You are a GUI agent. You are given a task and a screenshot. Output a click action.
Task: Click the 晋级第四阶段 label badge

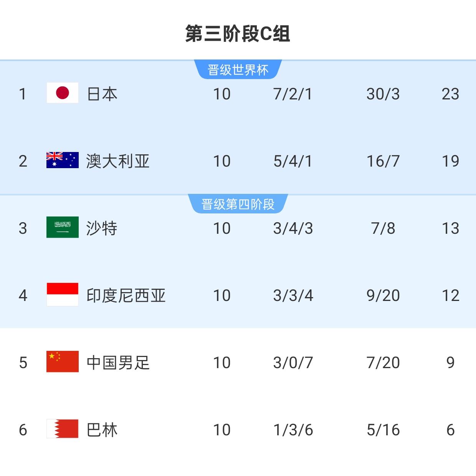click(x=238, y=204)
